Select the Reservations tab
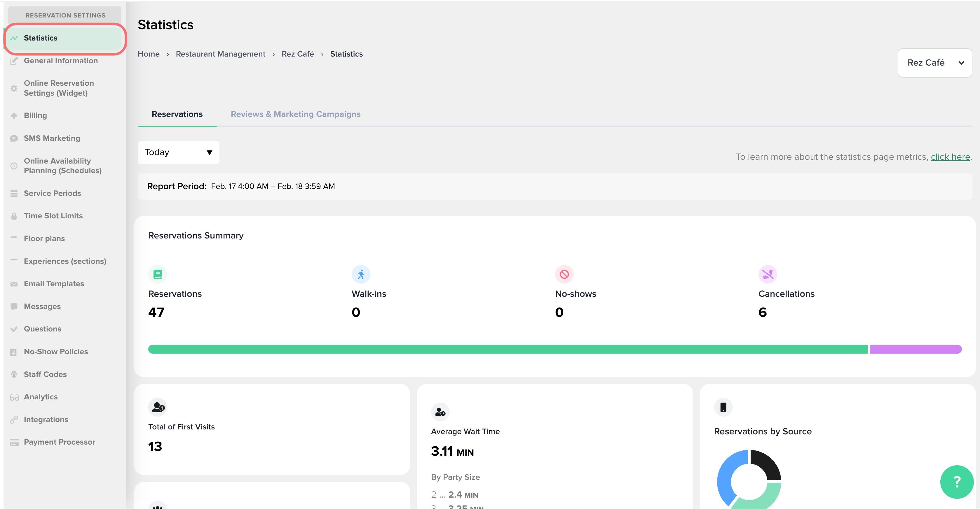This screenshot has height=509, width=980. (177, 114)
